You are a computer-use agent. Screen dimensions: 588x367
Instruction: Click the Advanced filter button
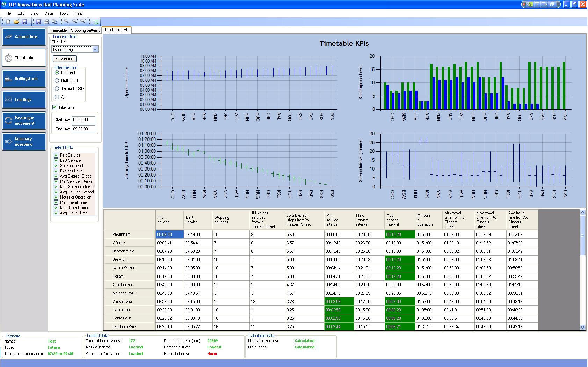click(65, 59)
